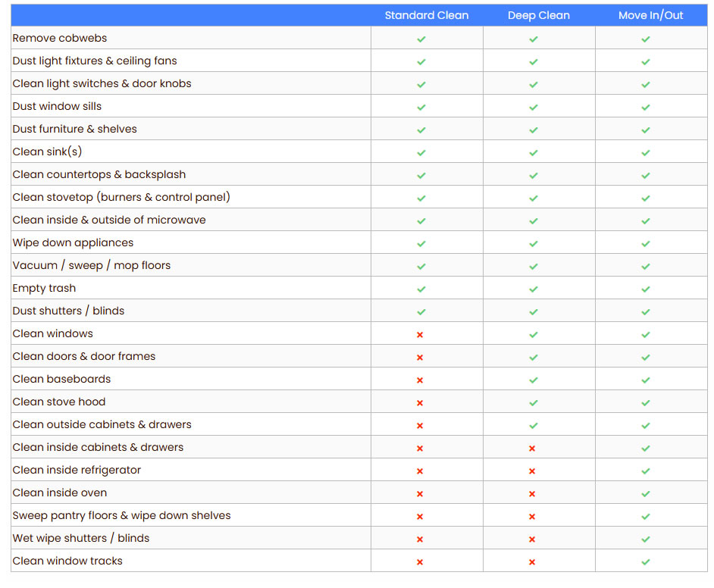Image resolution: width=714 pixels, height=588 pixels.
Task: Click Deep Clean red X for inside oven
Action: coord(532,493)
